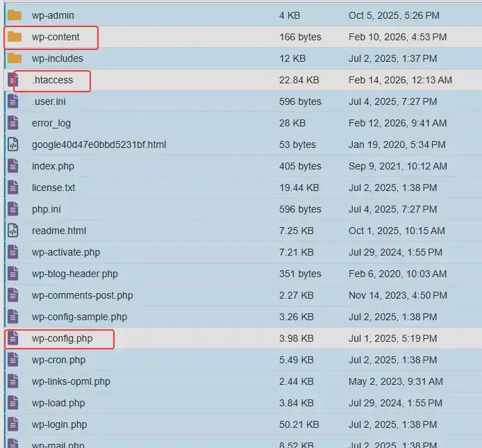Click date Jan 19, 2020, 5:34 PM
The image size is (482, 448).
[397, 144]
